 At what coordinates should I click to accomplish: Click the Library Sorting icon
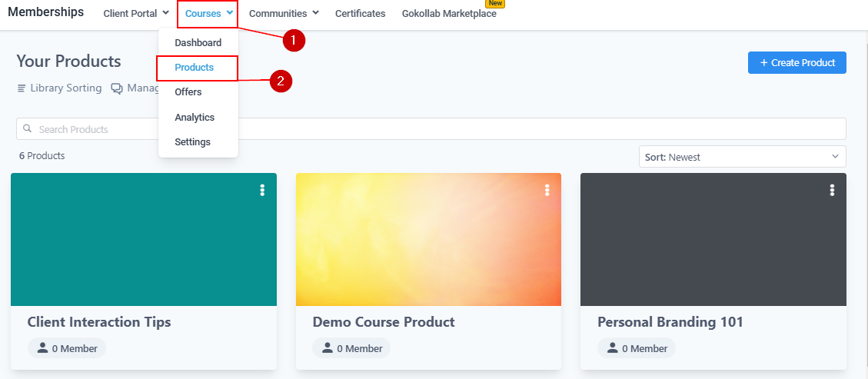22,88
